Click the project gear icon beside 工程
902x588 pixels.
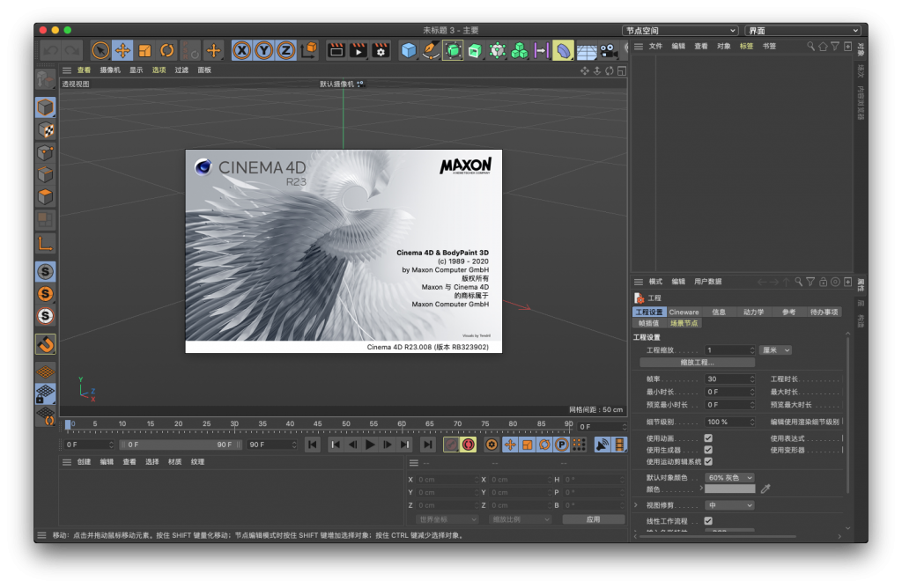640,298
